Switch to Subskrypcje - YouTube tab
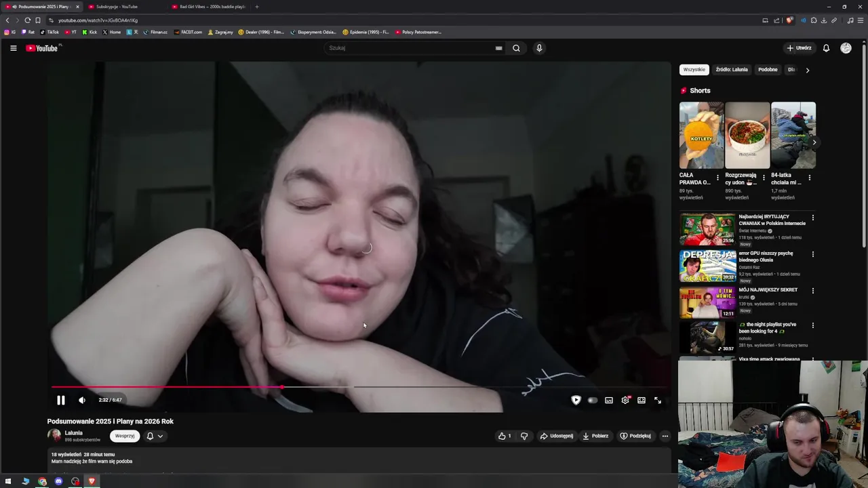Viewport: 868px width, 488px height. coord(124,7)
